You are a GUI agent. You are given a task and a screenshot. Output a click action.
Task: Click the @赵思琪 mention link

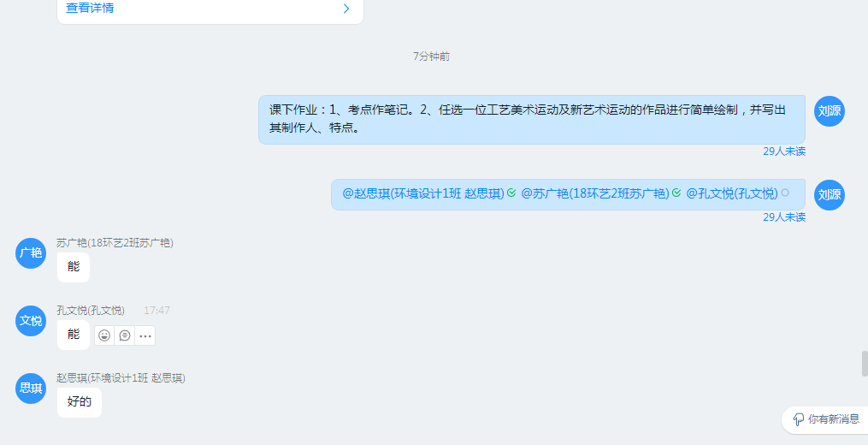coord(423,193)
